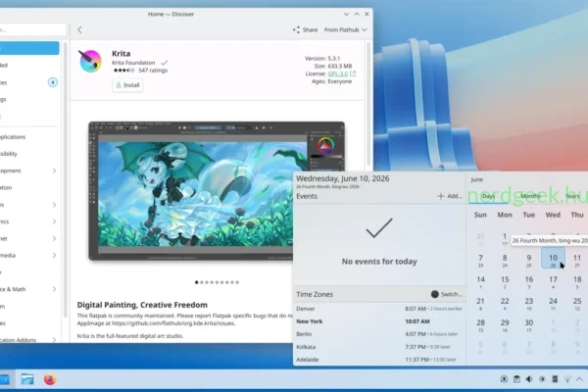Open the Krita screenshot preview

click(x=217, y=190)
